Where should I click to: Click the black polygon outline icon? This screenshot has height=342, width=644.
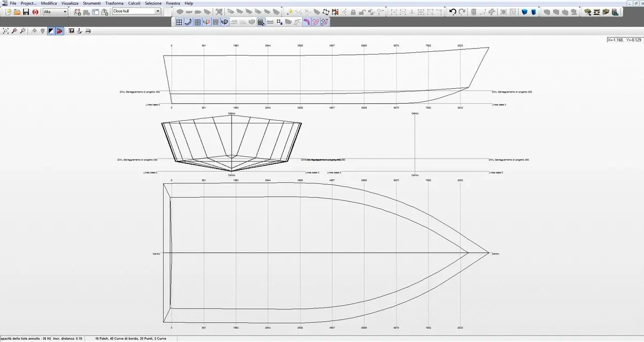(326, 12)
